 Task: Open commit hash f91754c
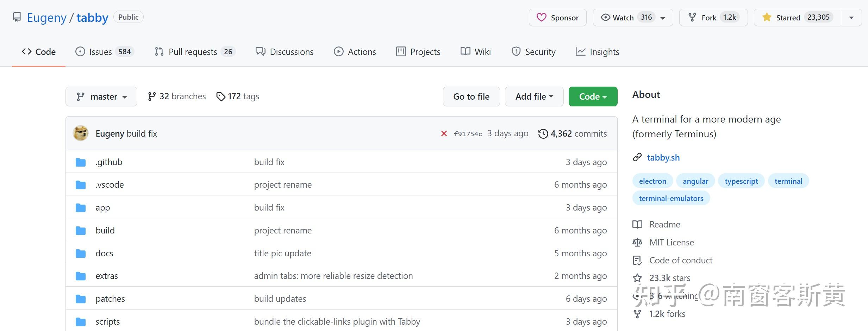click(x=468, y=134)
